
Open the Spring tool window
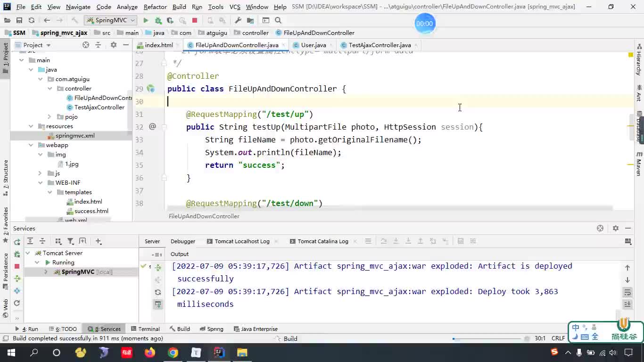212,329
